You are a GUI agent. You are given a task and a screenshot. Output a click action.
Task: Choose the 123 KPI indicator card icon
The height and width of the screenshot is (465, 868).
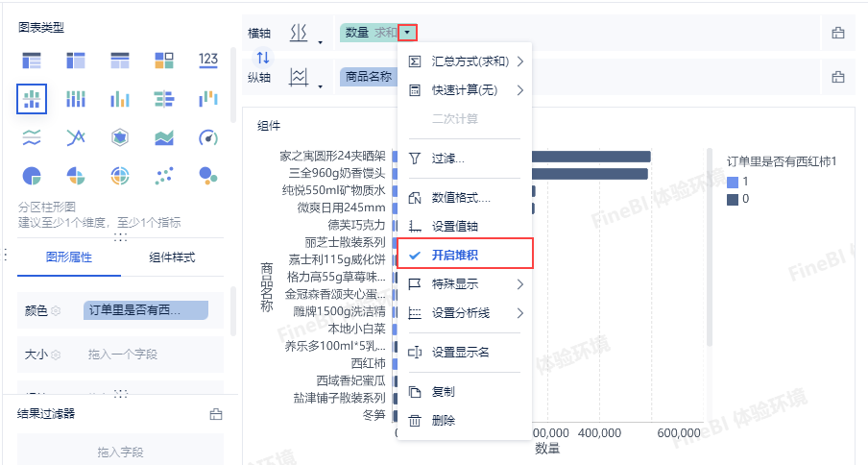(x=208, y=60)
